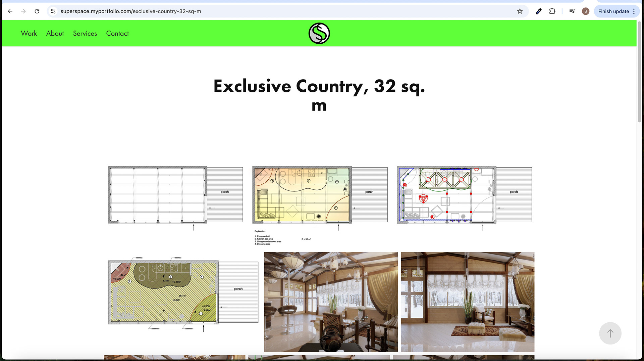Screen dimensions: 644x361
Task: Click the browser forward arrow
Action: point(23,11)
